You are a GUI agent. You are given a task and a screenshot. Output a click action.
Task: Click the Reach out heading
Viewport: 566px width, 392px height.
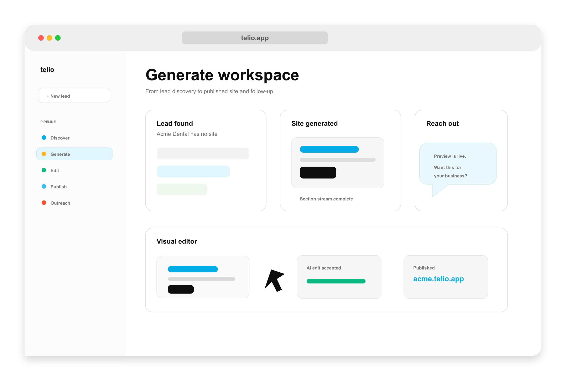(x=442, y=123)
